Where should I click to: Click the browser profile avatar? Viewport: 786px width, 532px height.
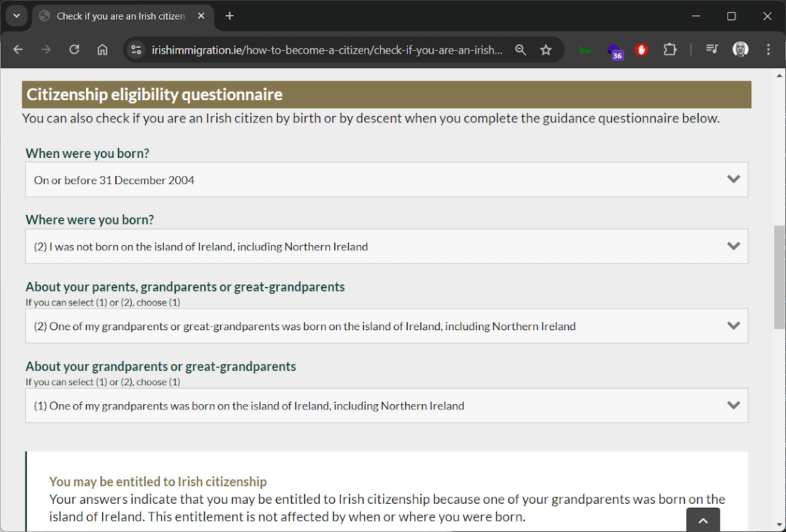(740, 49)
